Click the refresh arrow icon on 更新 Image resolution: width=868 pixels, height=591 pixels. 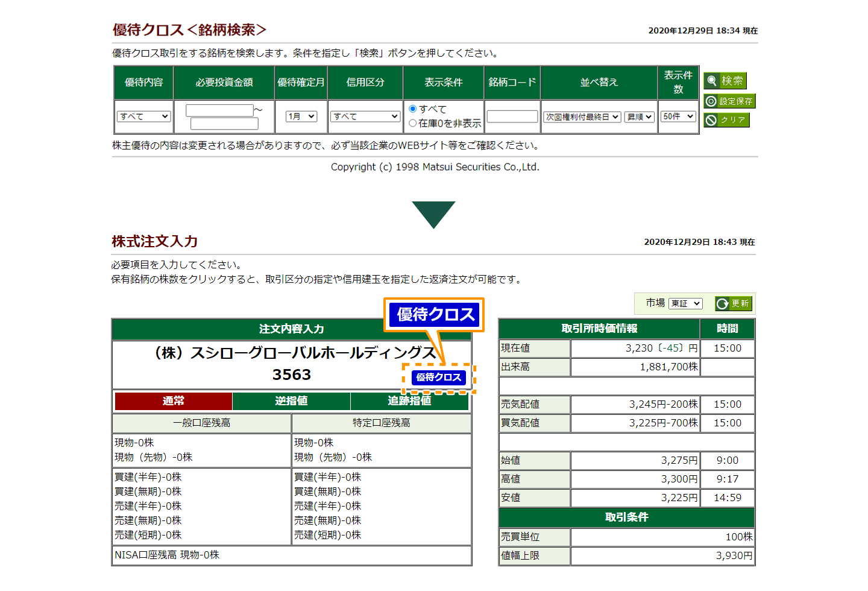pos(722,303)
